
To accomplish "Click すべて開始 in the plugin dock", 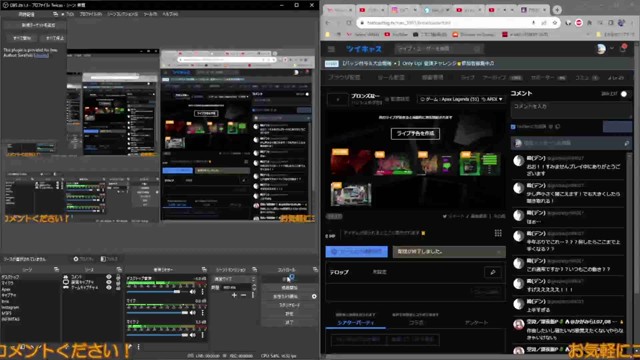I will click(x=22, y=38).
